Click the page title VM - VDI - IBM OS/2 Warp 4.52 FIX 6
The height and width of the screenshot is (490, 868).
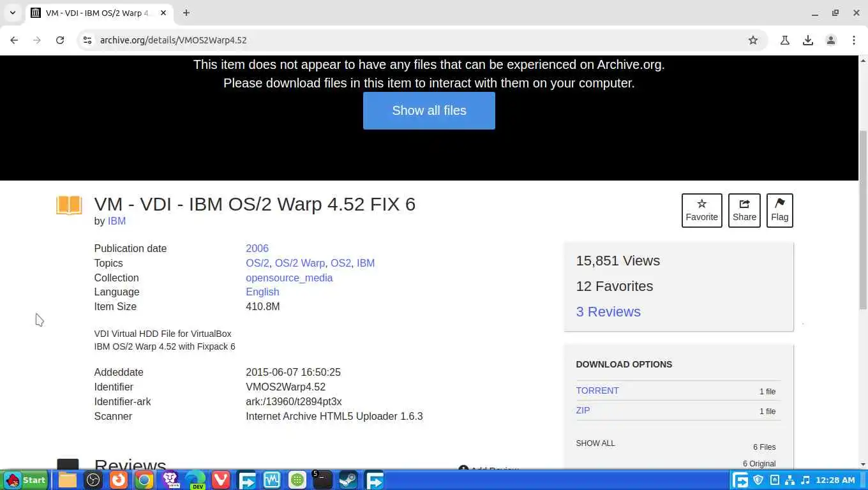(x=255, y=204)
